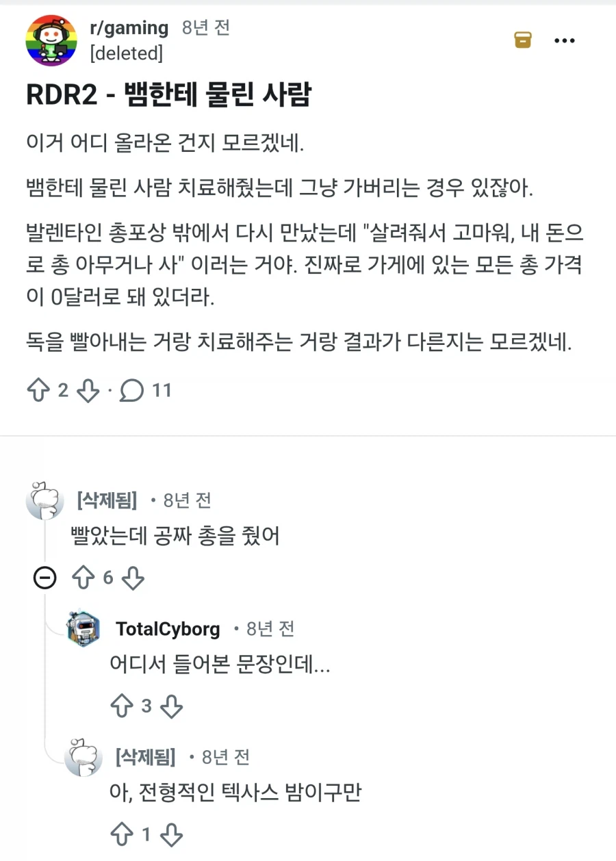Image resolution: width=616 pixels, height=861 pixels.
Task: Collapse the first comment thread
Action: (x=44, y=578)
